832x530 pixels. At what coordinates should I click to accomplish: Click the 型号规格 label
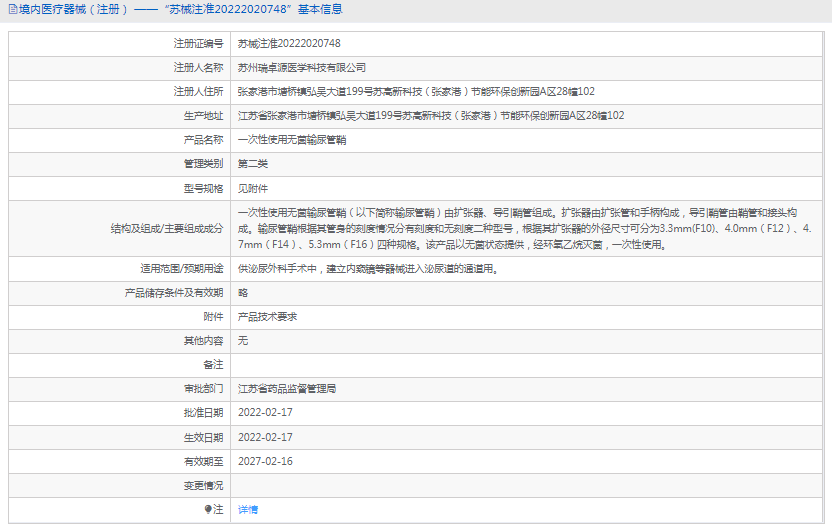click(x=204, y=188)
